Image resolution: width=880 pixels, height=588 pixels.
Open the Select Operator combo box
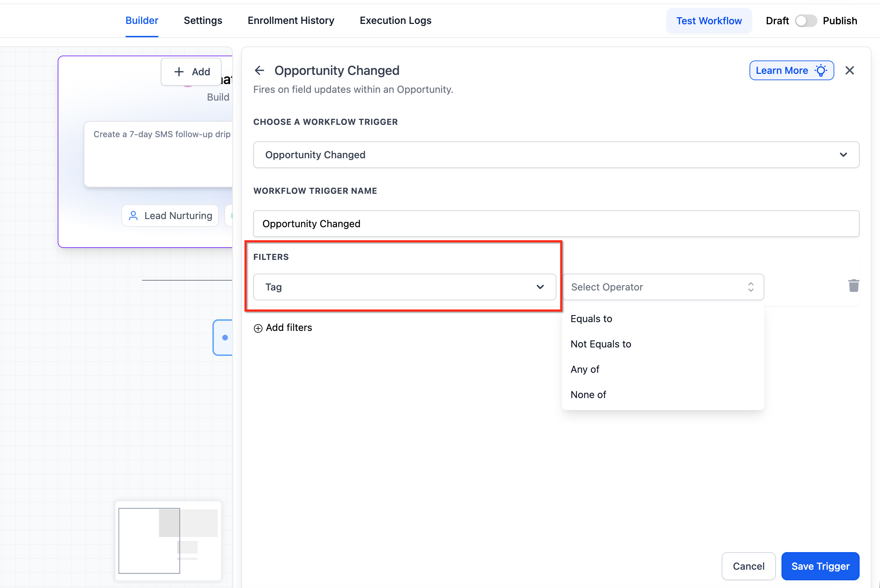(662, 287)
